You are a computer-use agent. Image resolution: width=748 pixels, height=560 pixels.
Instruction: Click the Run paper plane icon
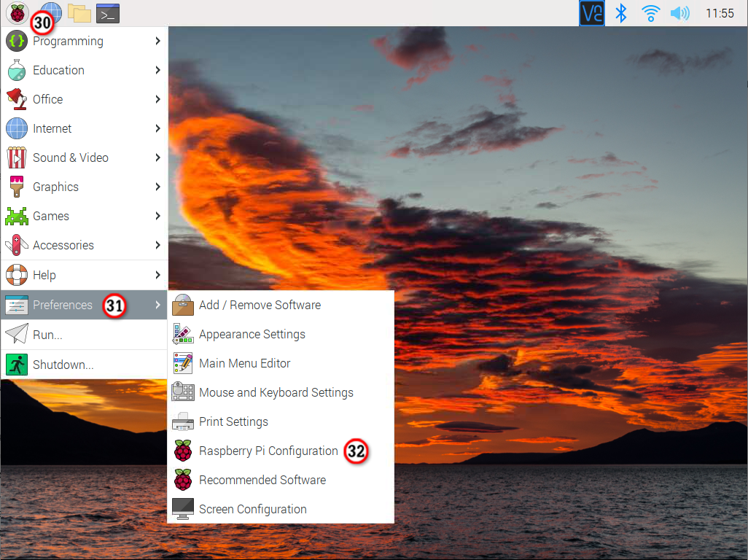17,334
